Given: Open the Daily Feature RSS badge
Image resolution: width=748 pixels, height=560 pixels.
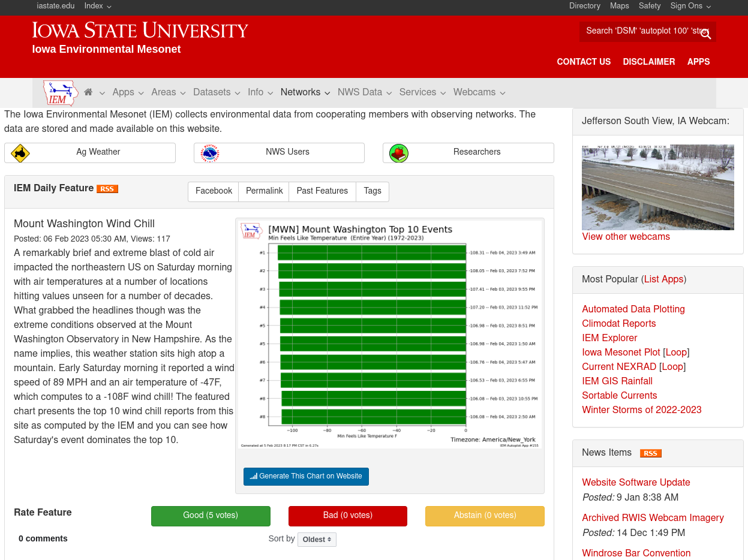Looking at the screenshot, I should tap(107, 189).
